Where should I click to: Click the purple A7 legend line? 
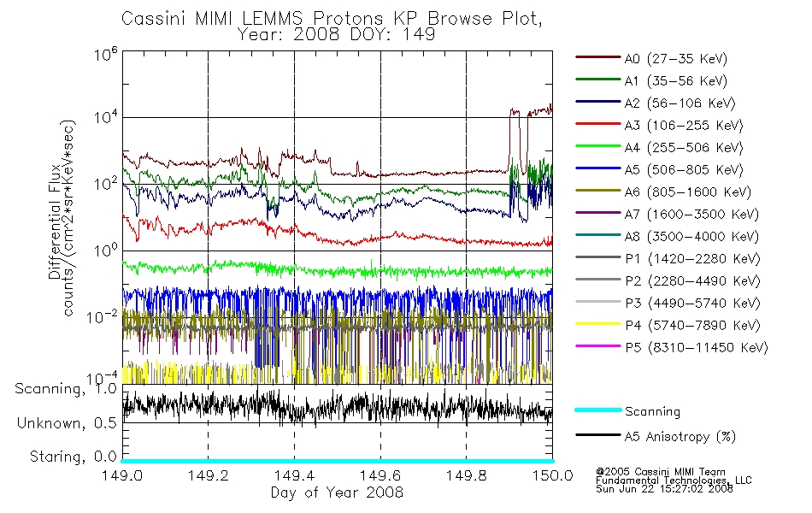pos(598,212)
